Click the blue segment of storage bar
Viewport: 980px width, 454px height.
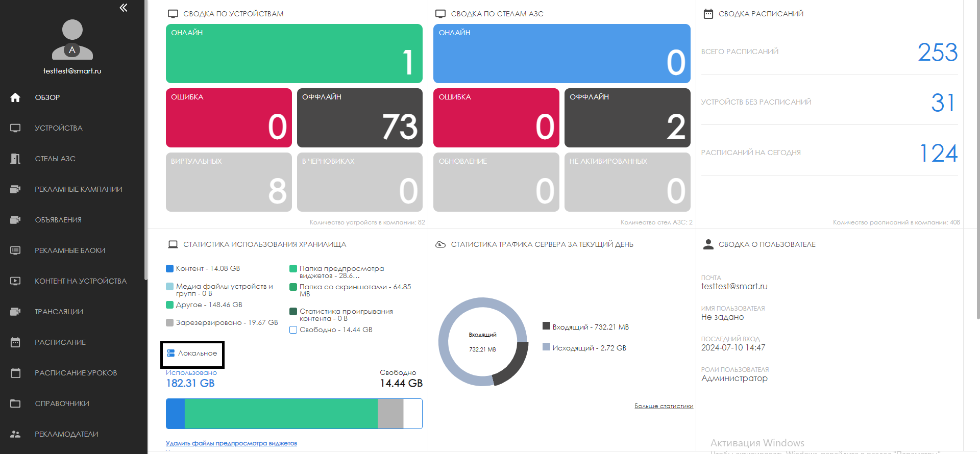(176, 414)
